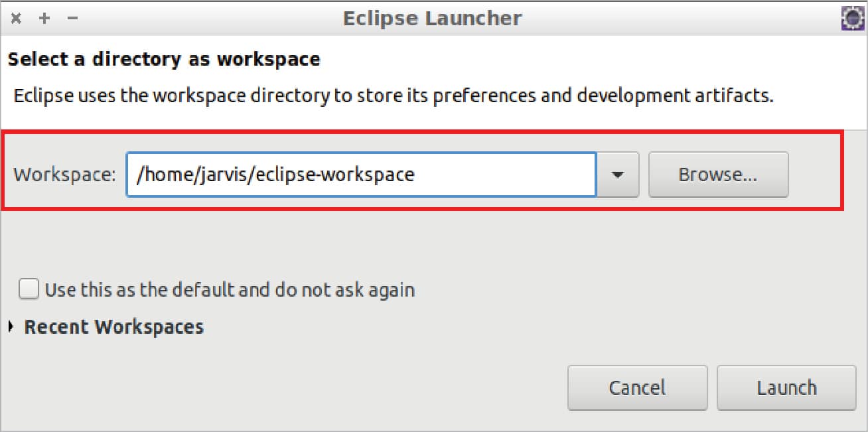Enable the default workspace checkbox
868x432 pixels.
point(29,289)
